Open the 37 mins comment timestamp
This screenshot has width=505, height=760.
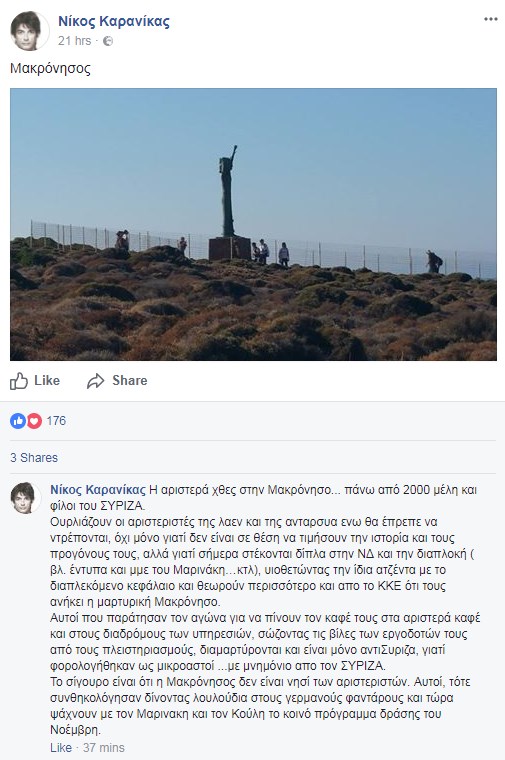[x=104, y=747]
